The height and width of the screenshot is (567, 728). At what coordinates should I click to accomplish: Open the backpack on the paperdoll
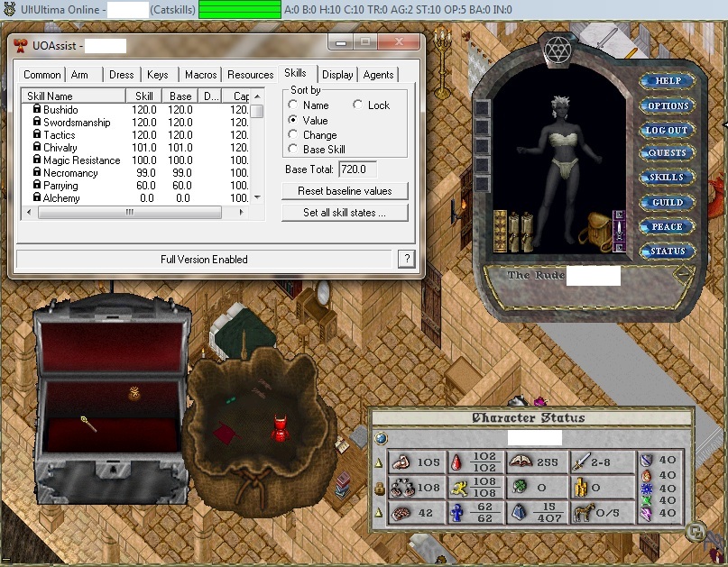click(x=595, y=231)
